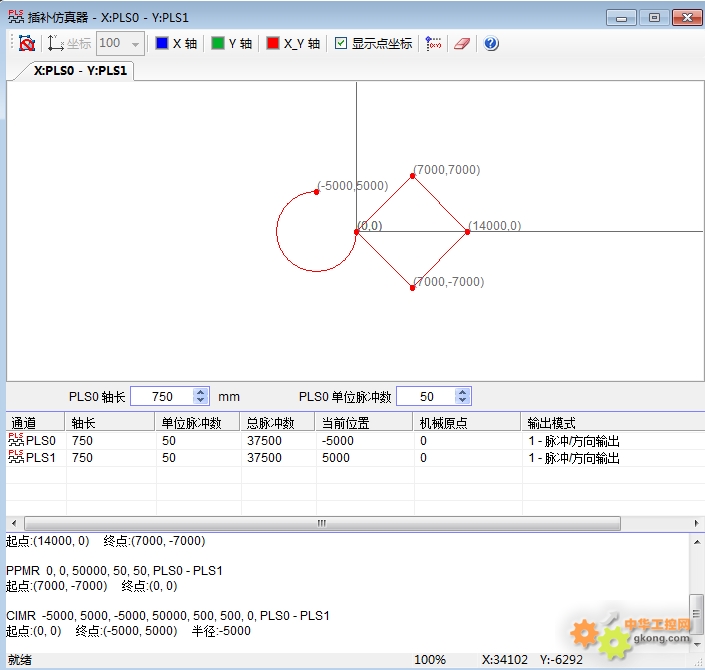Viewport: 705px width, 670px height.
Task: Click the horizontal scrollbar under the table
Action: pos(322,523)
